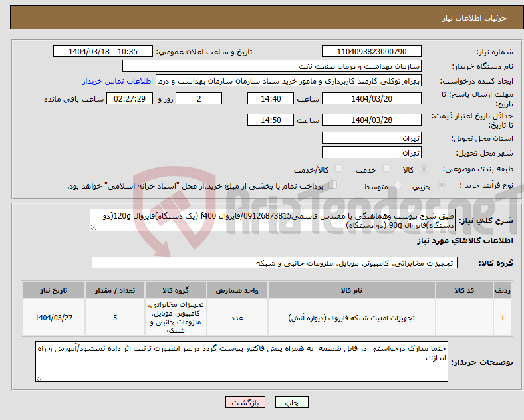Click the buyer organization name field
The width and height of the screenshot is (524, 420).
coord(272,66)
